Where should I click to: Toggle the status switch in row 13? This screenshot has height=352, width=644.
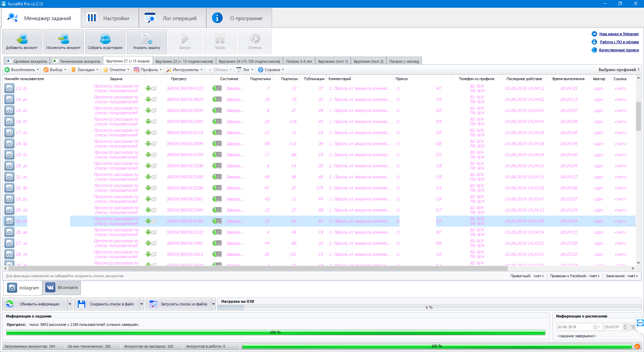(x=217, y=88)
